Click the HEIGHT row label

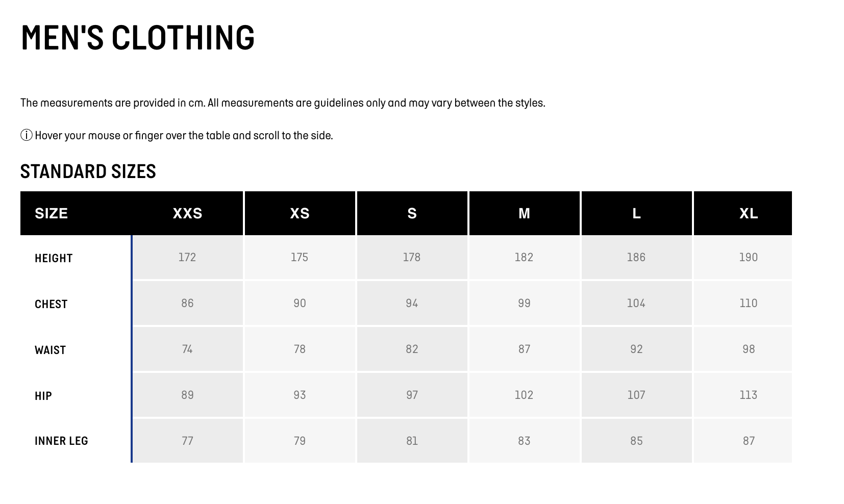pyautogui.click(x=54, y=258)
